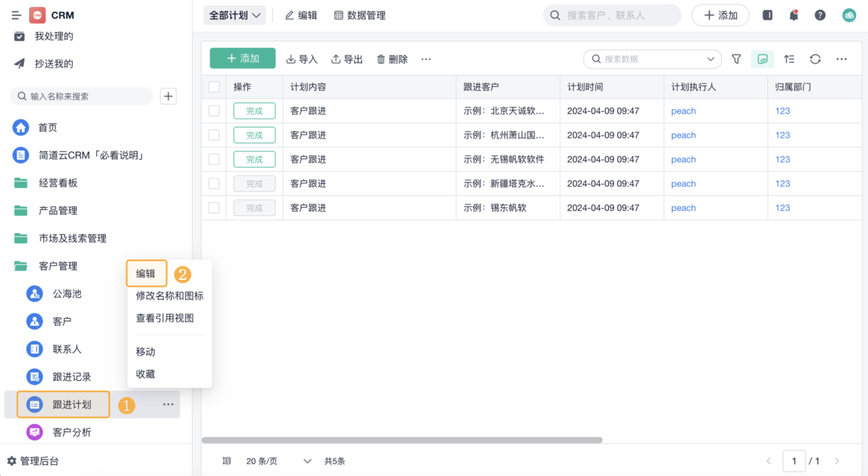This screenshot has width=868, height=476.
Task: Click the help question mark icon
Action: click(820, 15)
